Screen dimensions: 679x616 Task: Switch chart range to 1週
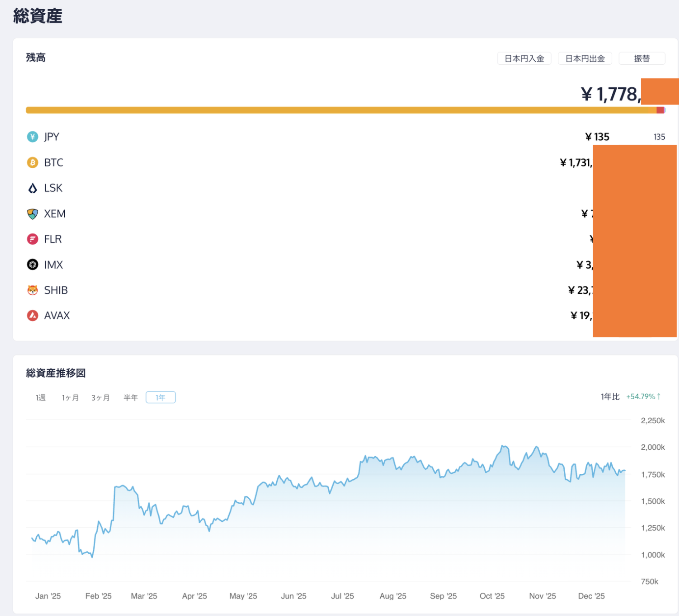point(41,398)
